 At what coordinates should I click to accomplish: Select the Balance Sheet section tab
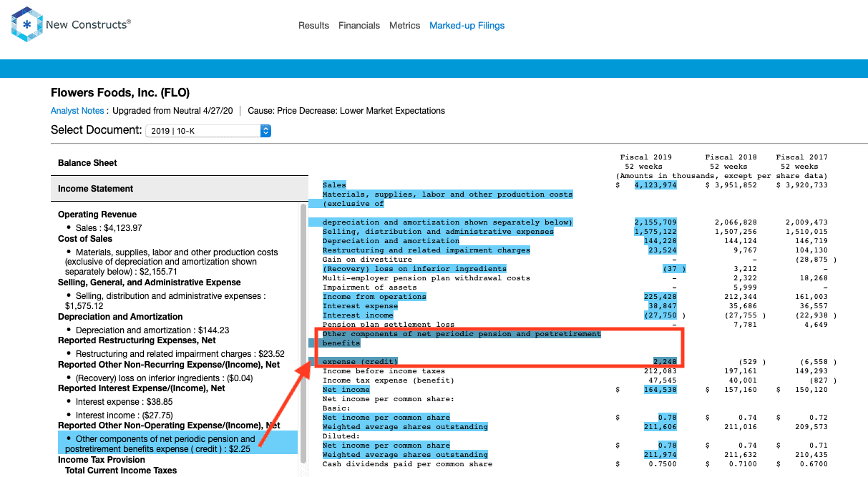(180, 163)
